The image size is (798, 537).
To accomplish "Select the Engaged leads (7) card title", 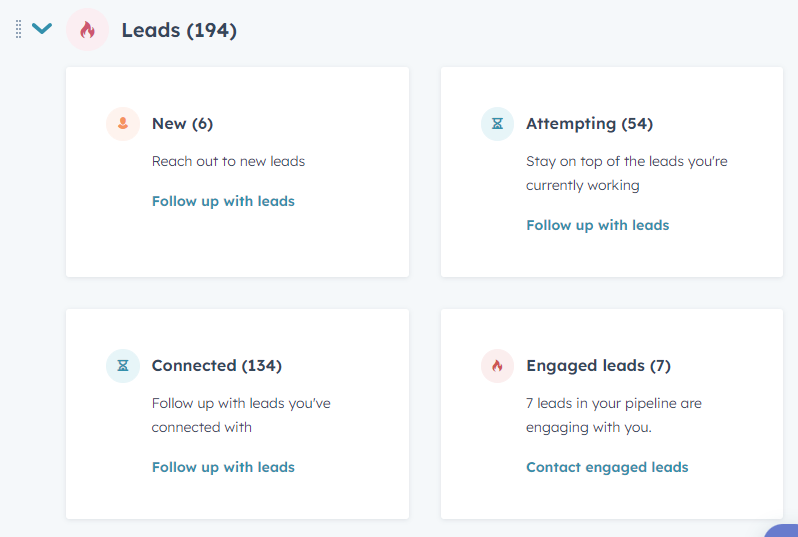I will [x=598, y=365].
